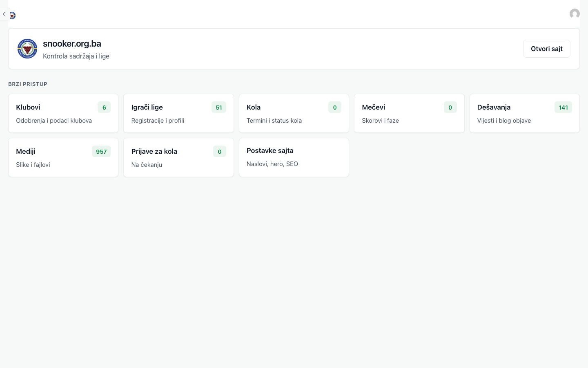The image size is (588, 368).
Task: Click the small snooker logo in top bar
Action: point(13,16)
